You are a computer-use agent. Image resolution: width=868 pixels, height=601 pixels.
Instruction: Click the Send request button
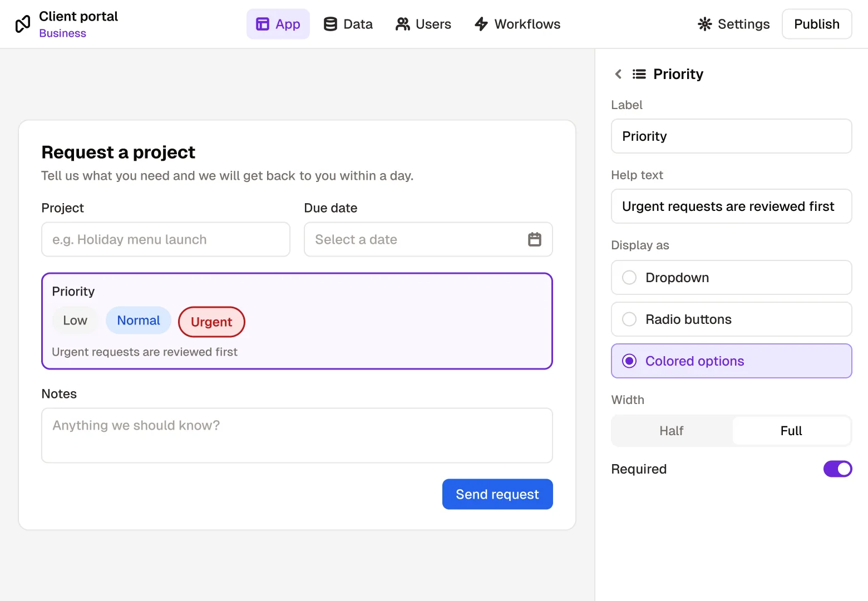497,494
